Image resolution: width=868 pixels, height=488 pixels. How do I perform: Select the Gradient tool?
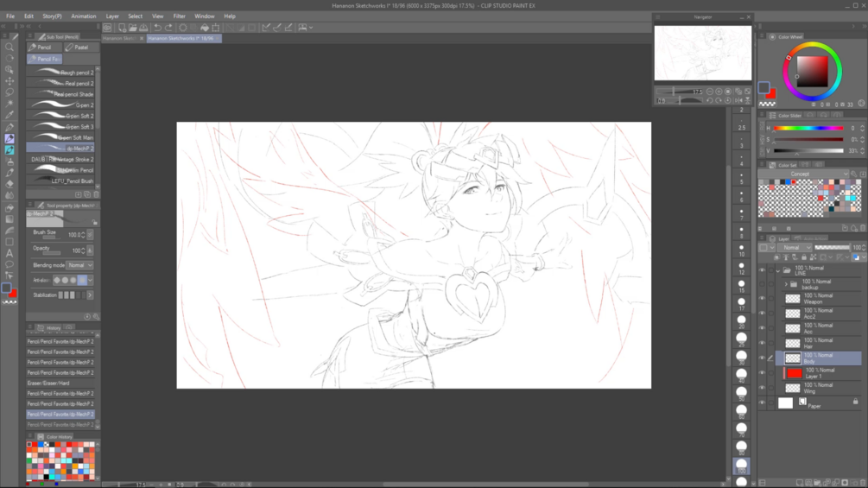pyautogui.click(x=10, y=219)
